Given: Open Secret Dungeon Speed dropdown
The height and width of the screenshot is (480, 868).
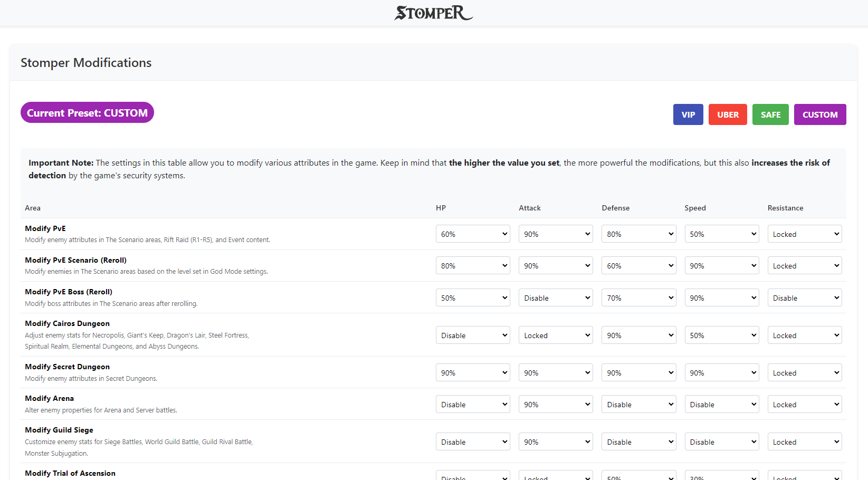Looking at the screenshot, I should coord(722,372).
